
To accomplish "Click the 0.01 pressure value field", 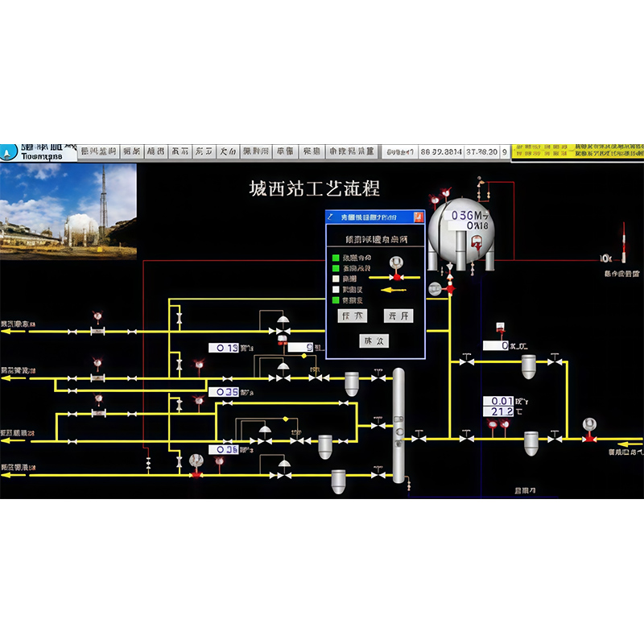I will point(498,401).
